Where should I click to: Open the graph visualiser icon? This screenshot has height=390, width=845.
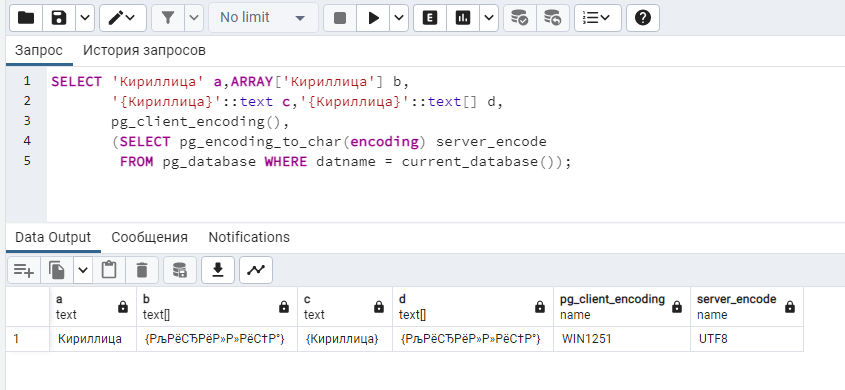pos(256,270)
